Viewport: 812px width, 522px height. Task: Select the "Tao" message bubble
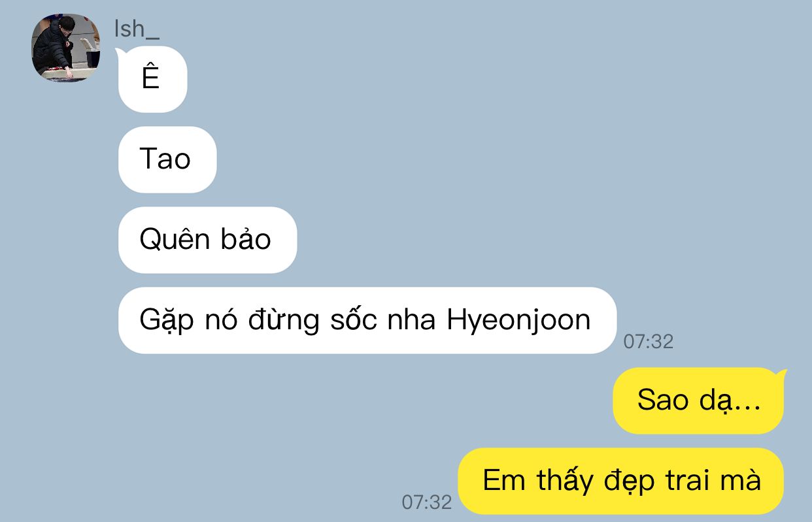coord(167,159)
